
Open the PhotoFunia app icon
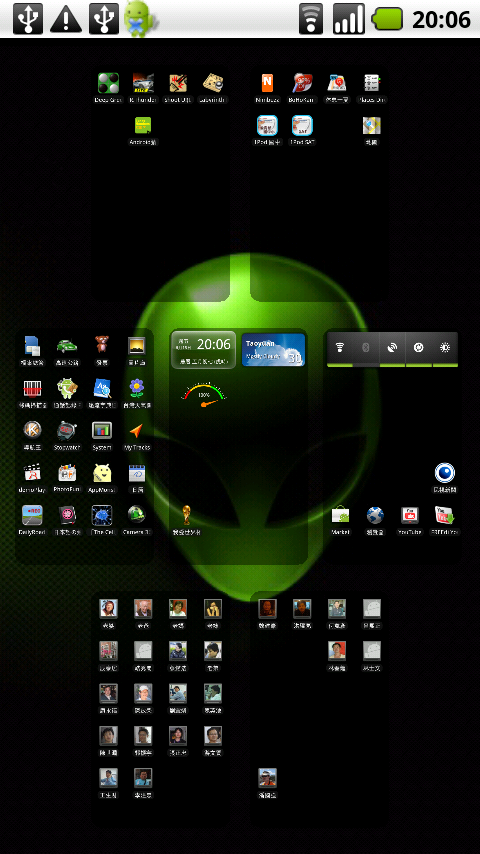point(67,472)
